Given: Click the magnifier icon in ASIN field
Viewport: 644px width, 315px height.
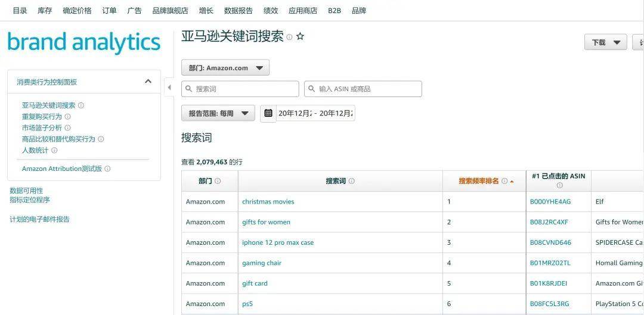Looking at the screenshot, I should [x=311, y=89].
